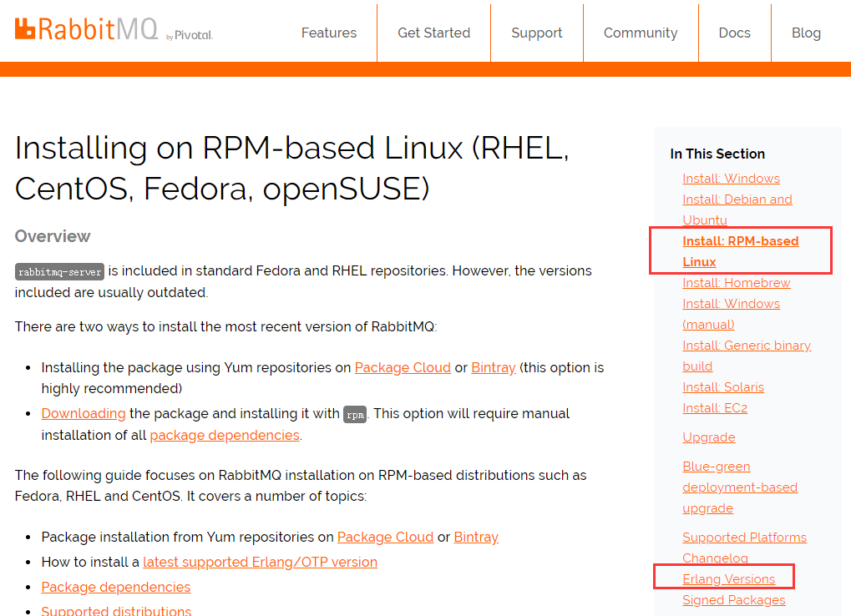851x616 pixels.
Task: Open the Support menu item
Action: pos(537,33)
